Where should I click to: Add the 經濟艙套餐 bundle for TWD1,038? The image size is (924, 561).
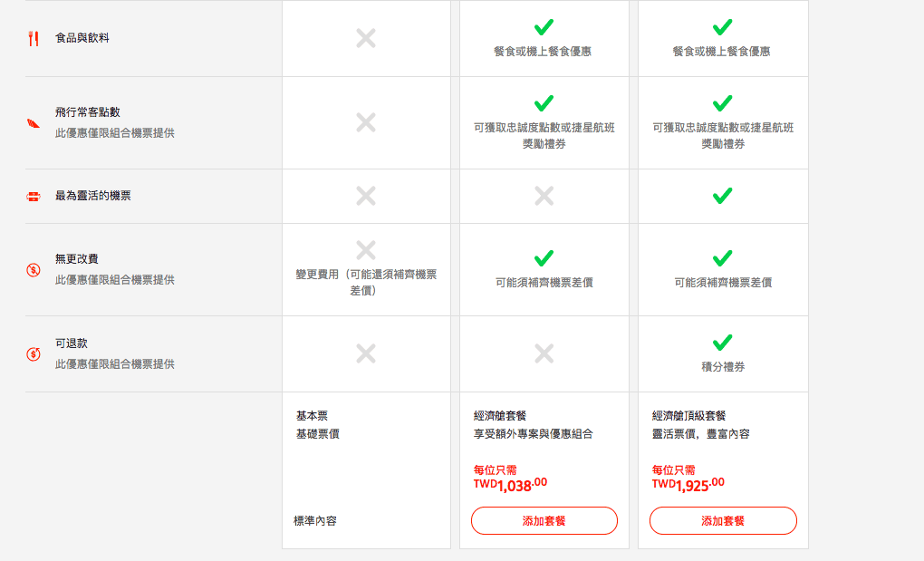tap(544, 521)
